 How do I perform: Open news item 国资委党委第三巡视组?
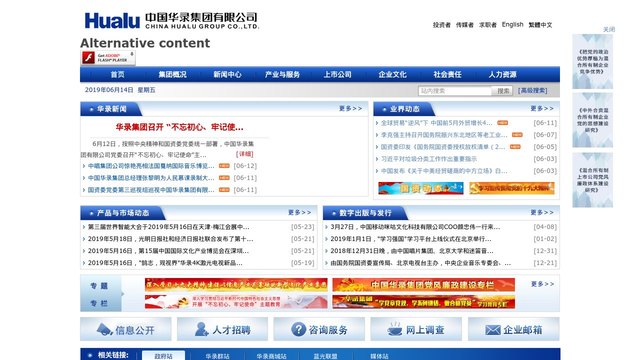[151, 190]
